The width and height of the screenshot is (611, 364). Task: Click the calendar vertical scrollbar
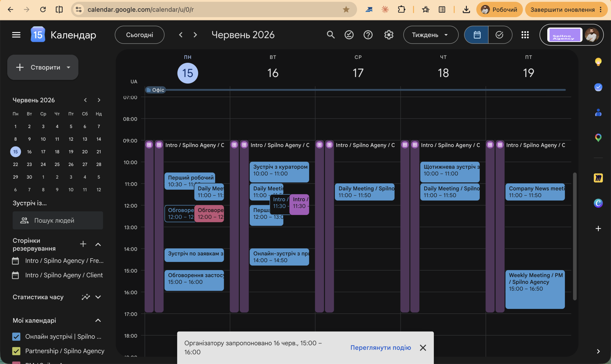click(575, 236)
